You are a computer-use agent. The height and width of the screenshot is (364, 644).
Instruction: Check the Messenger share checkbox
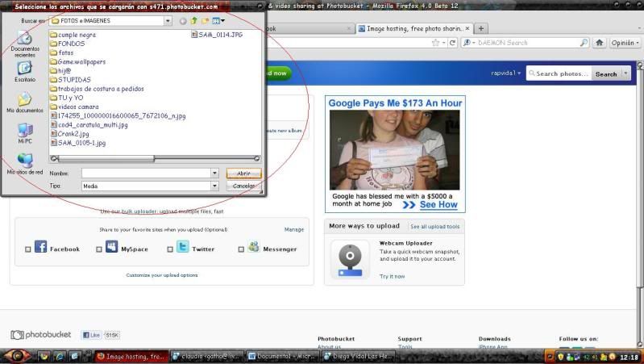[241, 249]
